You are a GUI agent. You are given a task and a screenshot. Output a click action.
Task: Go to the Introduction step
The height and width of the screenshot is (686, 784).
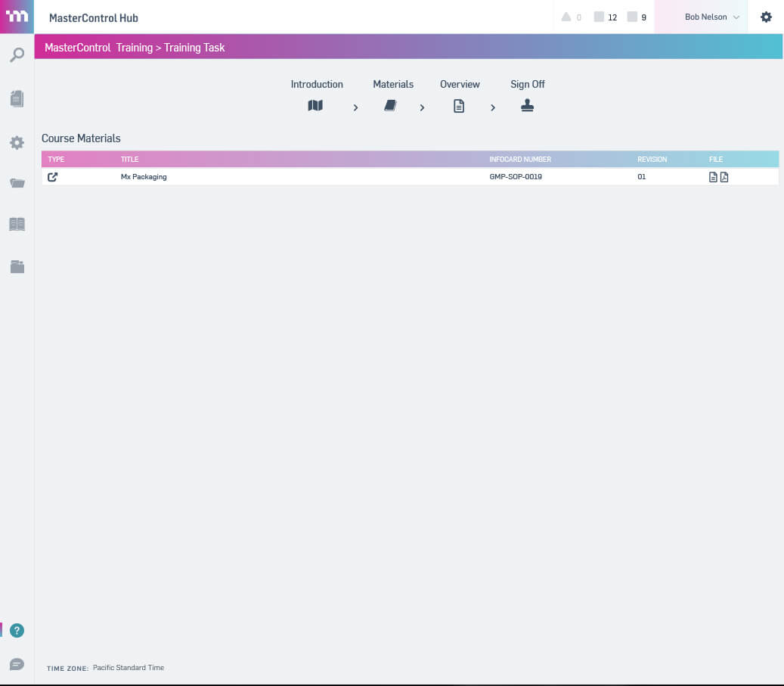click(316, 106)
